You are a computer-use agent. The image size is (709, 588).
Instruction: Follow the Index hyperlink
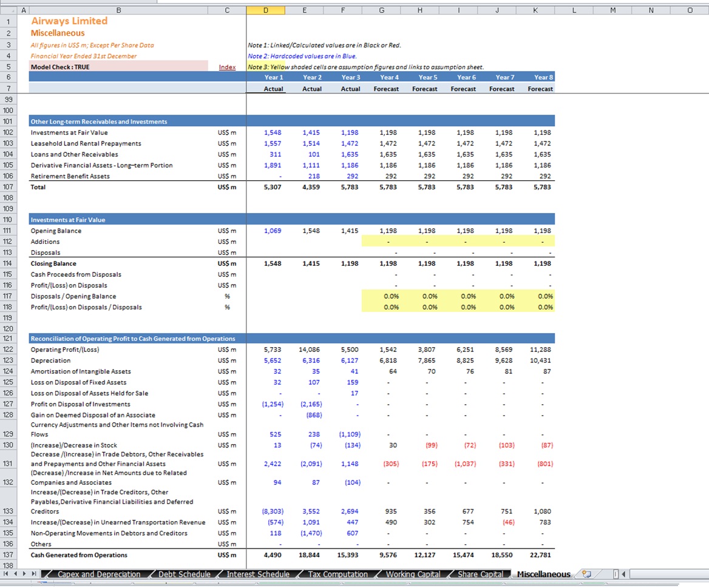[227, 67]
